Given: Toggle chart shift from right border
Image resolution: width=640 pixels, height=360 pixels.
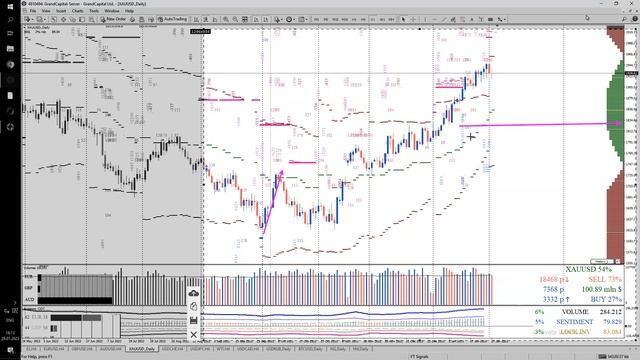Looking at the screenshot, I should click(x=266, y=19).
